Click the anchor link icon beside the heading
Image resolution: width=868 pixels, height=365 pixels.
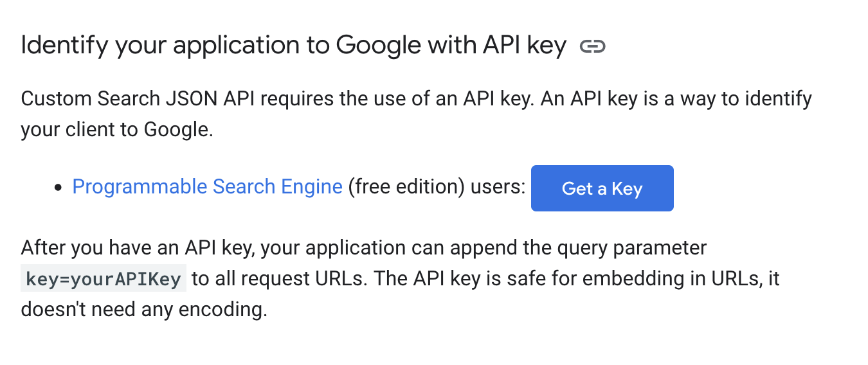[x=592, y=46]
